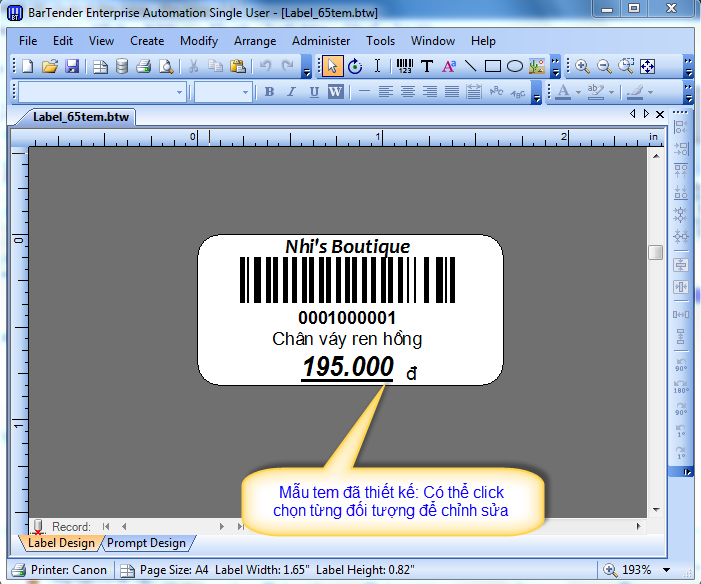
Task: Click the Print Preview icon
Action: (166, 66)
